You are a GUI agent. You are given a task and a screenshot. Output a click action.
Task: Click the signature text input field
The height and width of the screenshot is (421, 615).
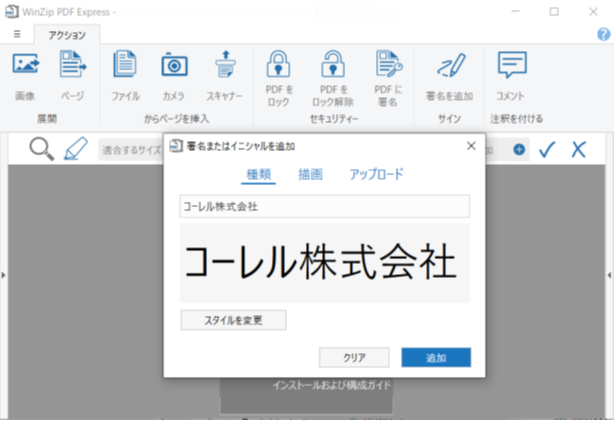coord(325,206)
